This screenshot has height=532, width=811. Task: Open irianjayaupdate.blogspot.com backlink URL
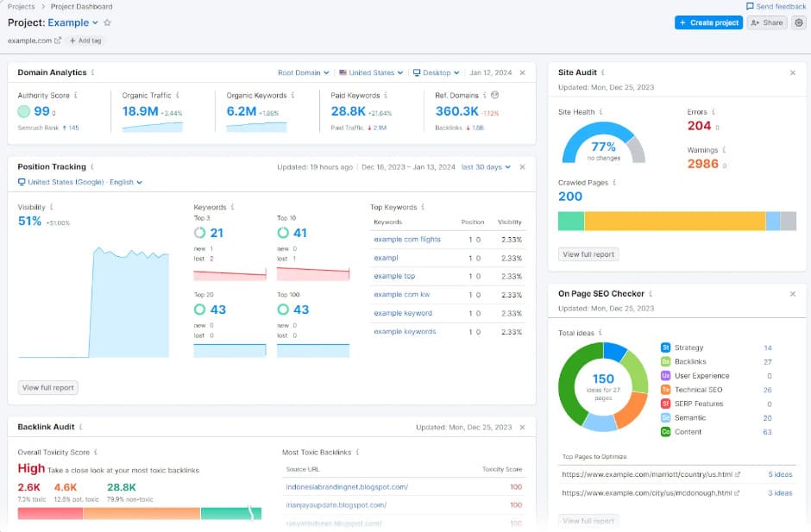[x=336, y=505]
